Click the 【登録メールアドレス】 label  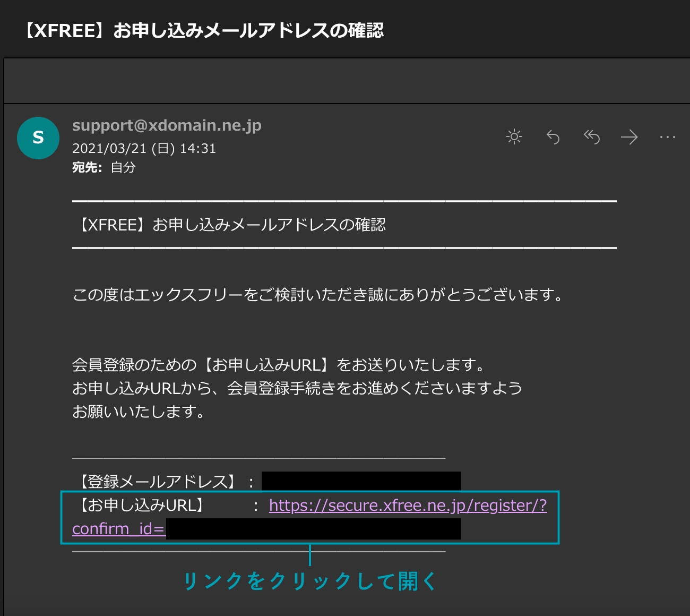tap(158, 482)
